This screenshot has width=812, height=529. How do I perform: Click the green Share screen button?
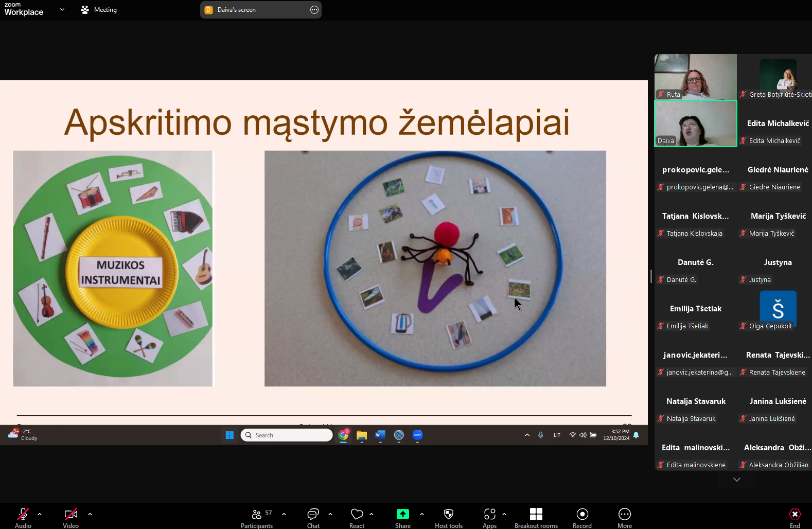[403, 517]
